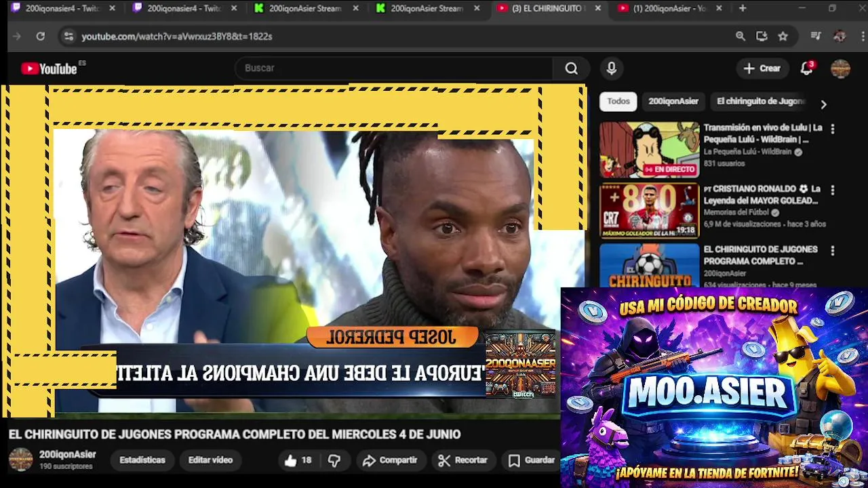
Task: Select the 200iqonAsier filter chip
Action: click(673, 102)
